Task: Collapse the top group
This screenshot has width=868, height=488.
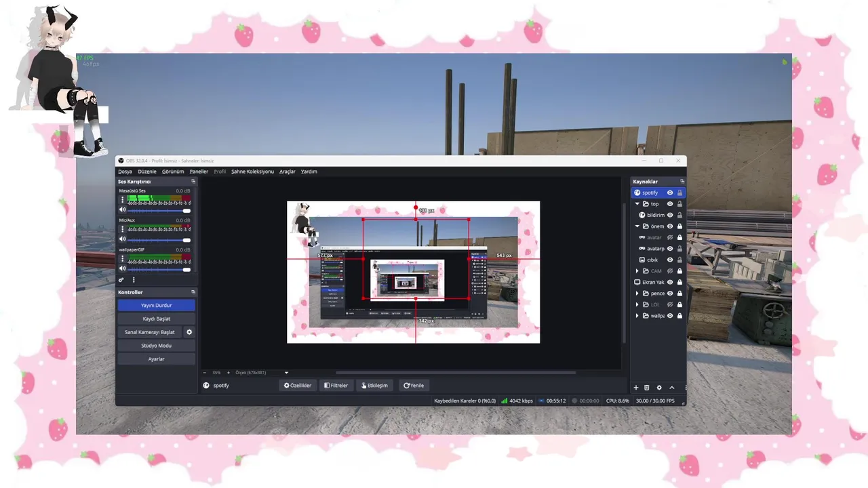Action: pos(637,204)
